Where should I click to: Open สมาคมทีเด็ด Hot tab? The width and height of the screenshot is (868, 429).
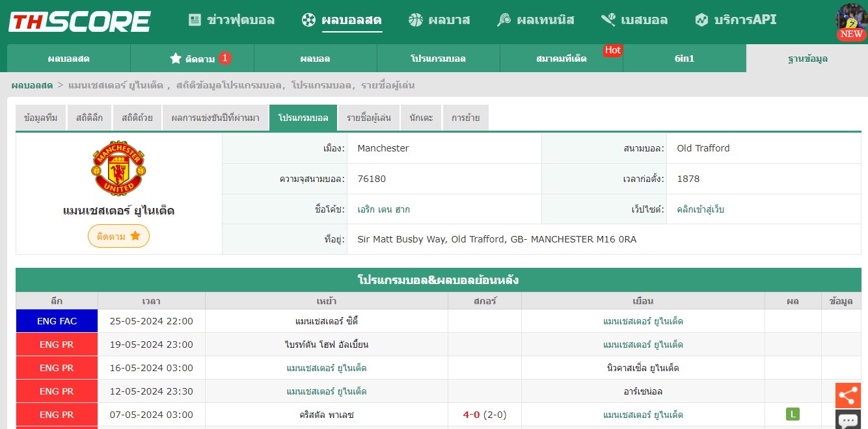561,58
